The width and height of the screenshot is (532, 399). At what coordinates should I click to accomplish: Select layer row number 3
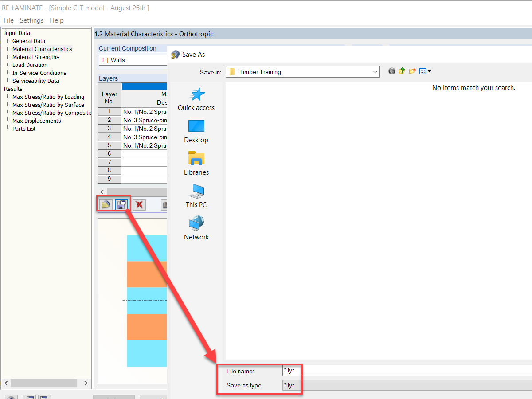click(x=110, y=129)
